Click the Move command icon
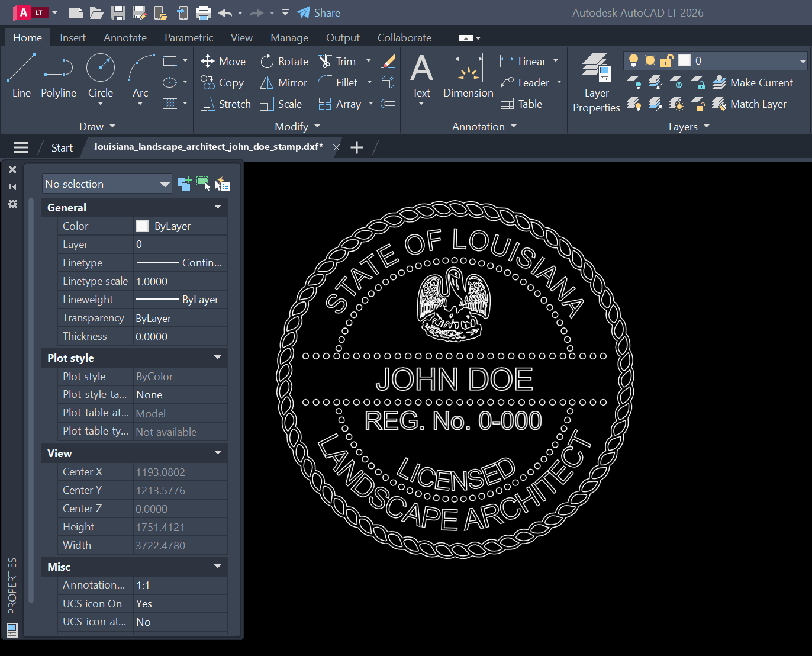The height and width of the screenshot is (656, 812). tap(207, 61)
